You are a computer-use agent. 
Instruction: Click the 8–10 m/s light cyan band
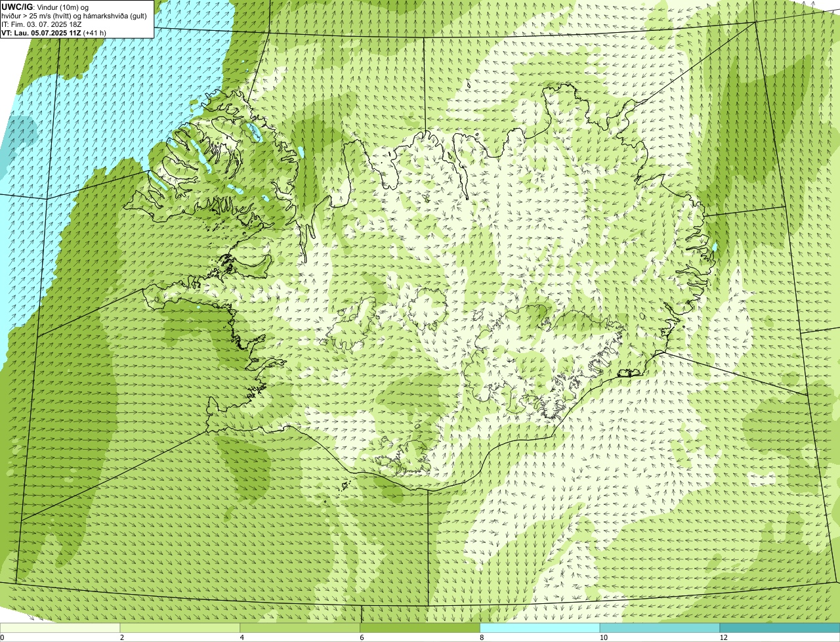click(540, 628)
